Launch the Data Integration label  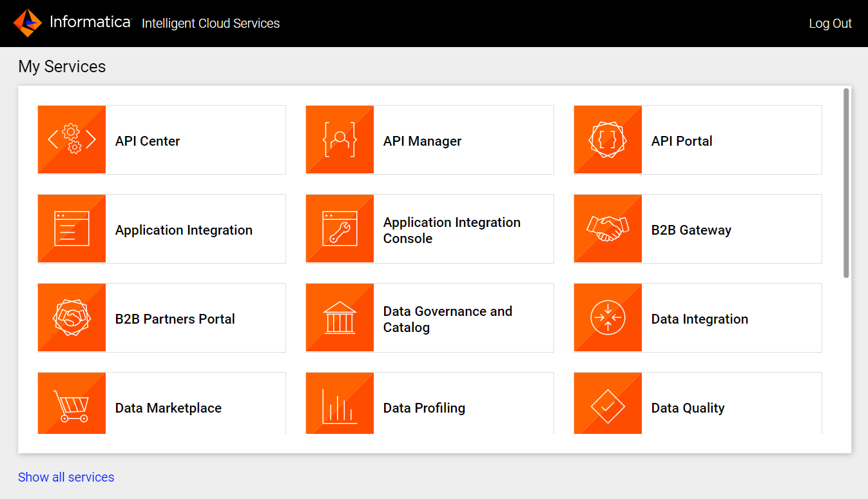tap(700, 319)
